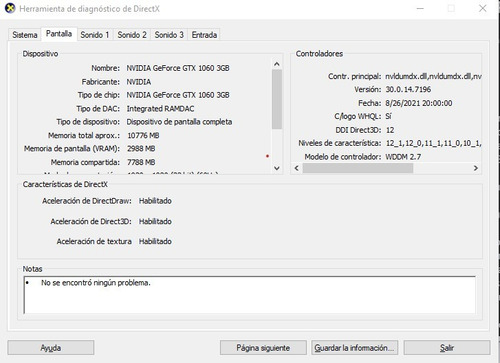The height and width of the screenshot is (363, 500).
Task: Click the DDI Direct3D value 12
Action: (390, 130)
